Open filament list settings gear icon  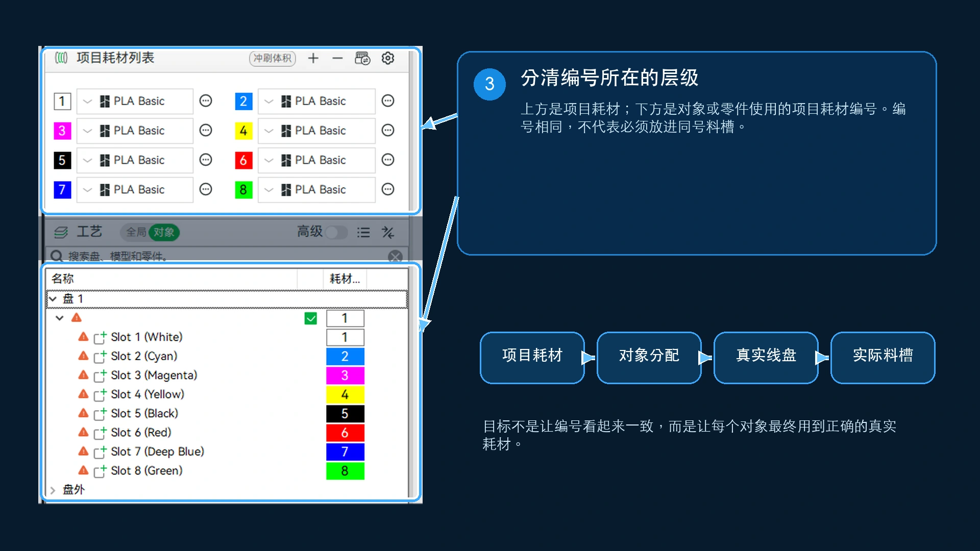tap(388, 58)
